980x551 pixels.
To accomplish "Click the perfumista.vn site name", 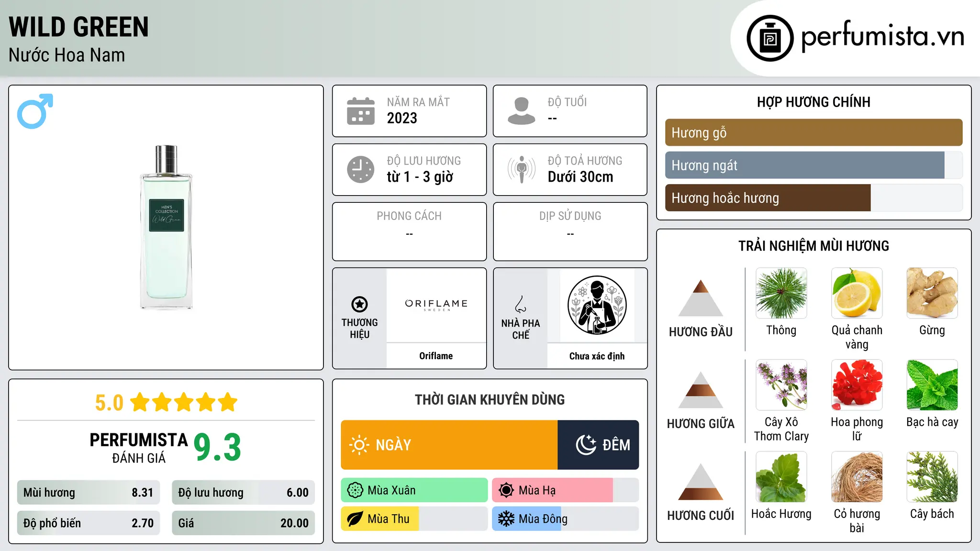I will 883,37.
